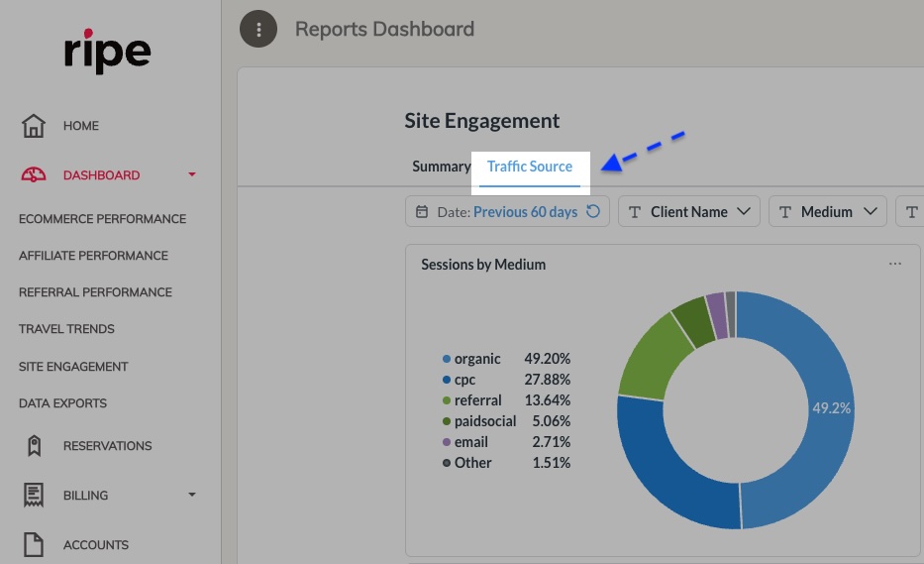Viewport: 924px width, 564px height.
Task: Open ECOMMERCE PERFORMANCE report
Action: [102, 219]
